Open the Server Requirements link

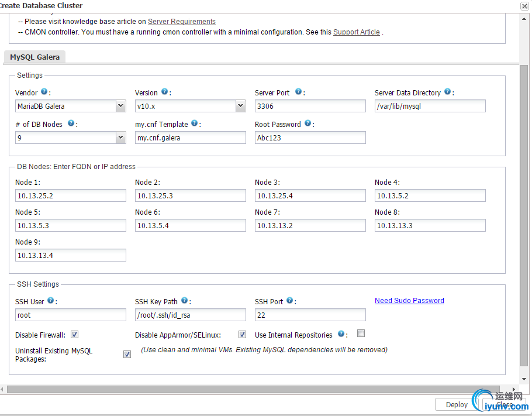click(x=181, y=22)
